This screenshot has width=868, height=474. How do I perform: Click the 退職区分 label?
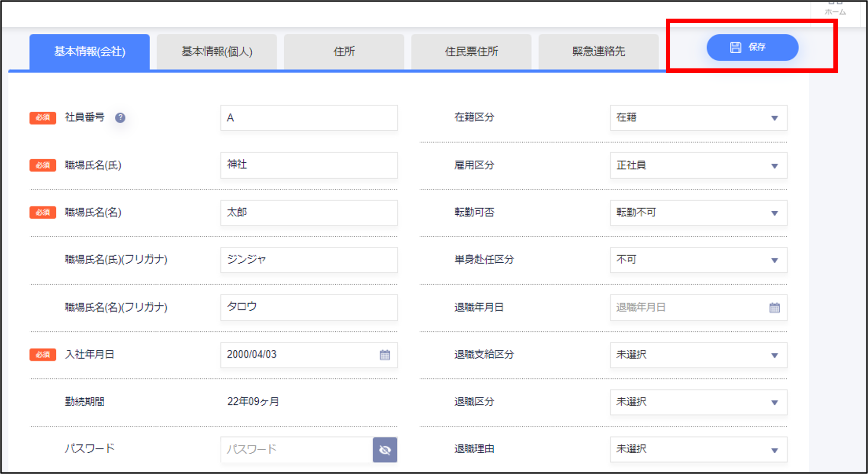click(x=474, y=402)
